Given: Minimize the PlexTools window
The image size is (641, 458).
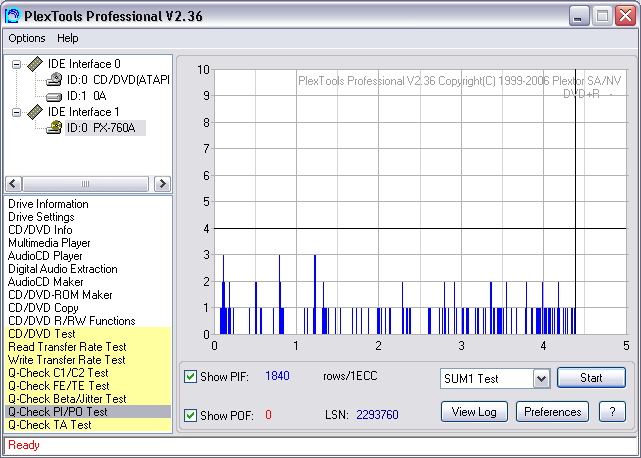Looking at the screenshot, I should pos(578,16).
